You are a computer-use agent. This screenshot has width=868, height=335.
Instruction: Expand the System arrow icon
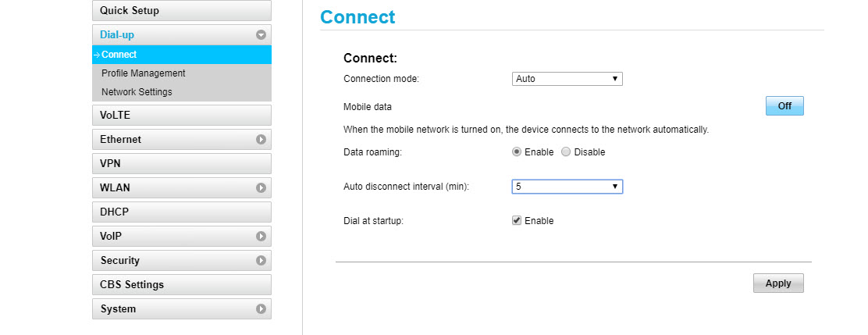click(261, 309)
